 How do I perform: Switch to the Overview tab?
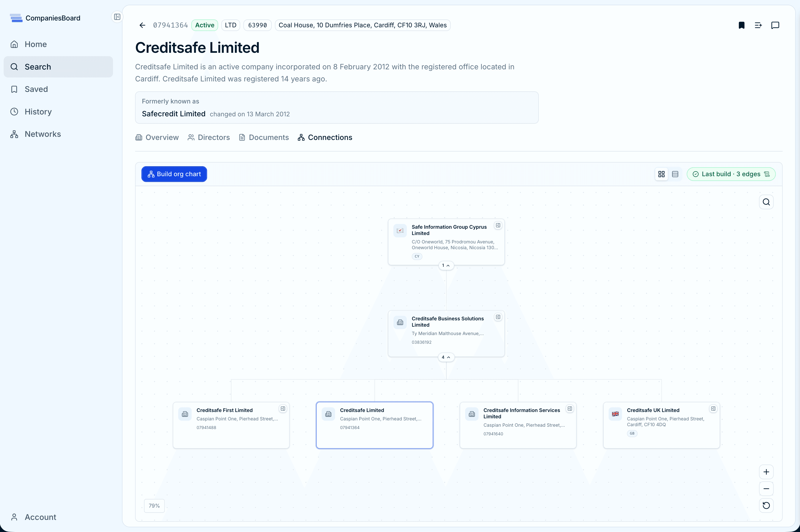coord(157,137)
